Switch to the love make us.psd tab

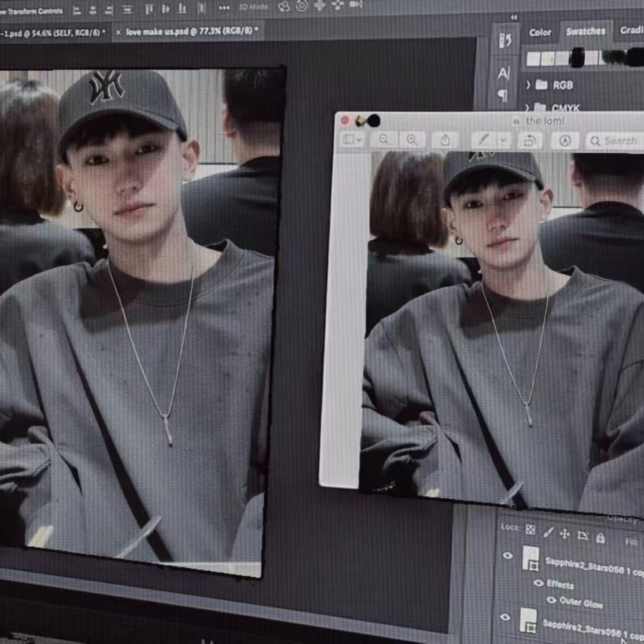191,32
